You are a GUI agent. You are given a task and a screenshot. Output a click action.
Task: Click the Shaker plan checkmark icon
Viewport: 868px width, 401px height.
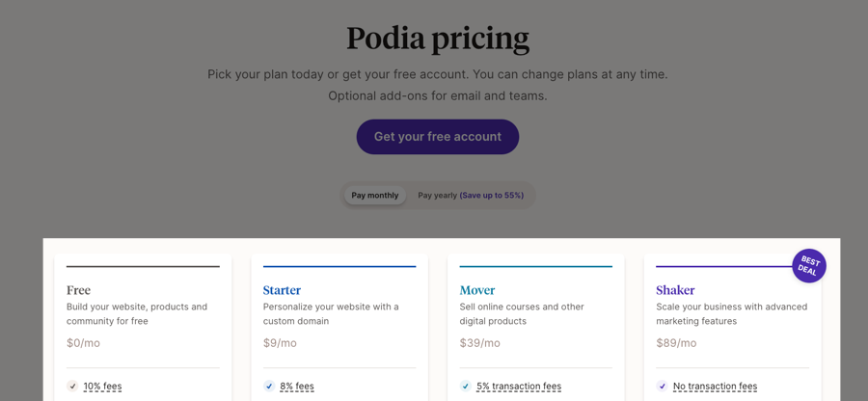(x=663, y=387)
